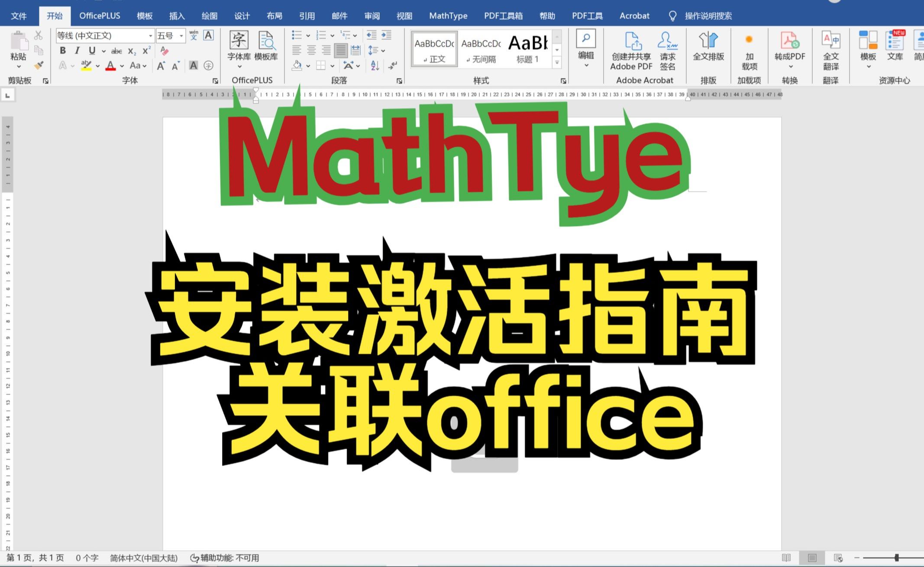The height and width of the screenshot is (567, 924).
Task: Toggle justified alignment
Action: (x=341, y=50)
